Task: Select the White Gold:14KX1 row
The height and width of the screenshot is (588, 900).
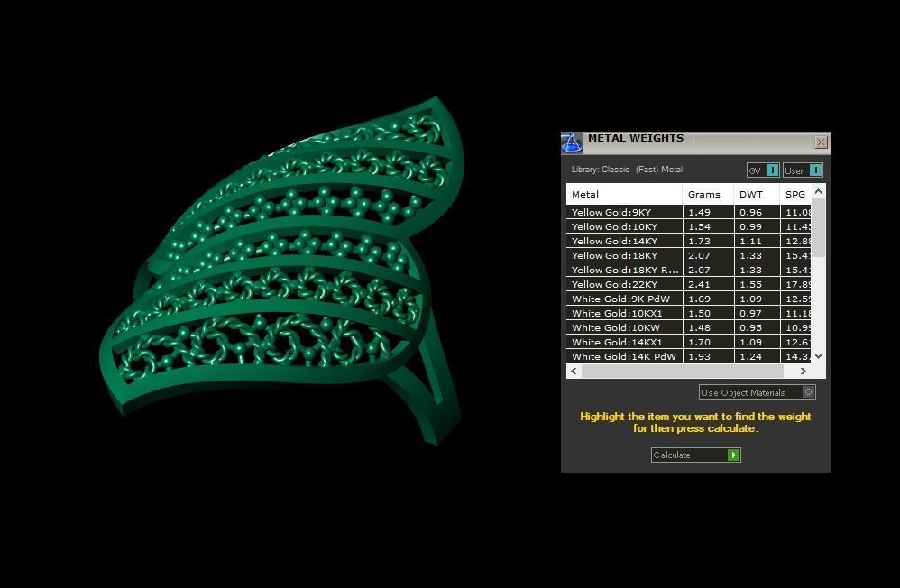Action: pos(689,342)
